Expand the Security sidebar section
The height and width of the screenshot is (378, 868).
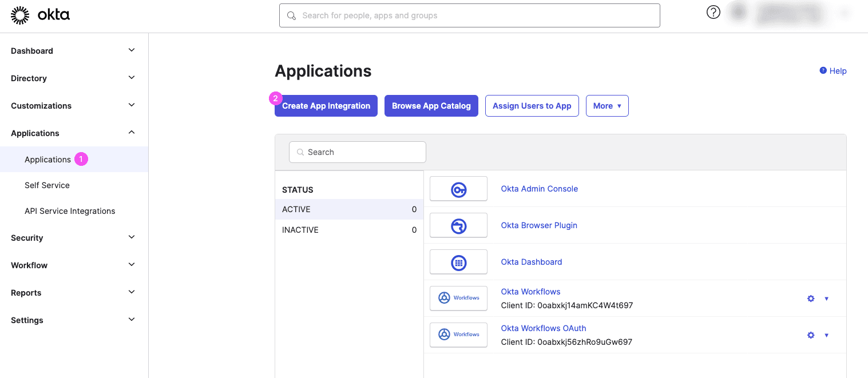point(72,237)
